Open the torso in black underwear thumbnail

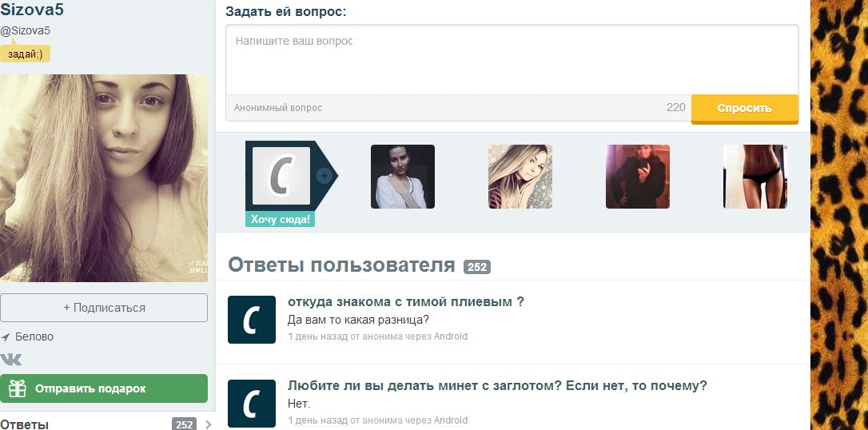point(755,177)
